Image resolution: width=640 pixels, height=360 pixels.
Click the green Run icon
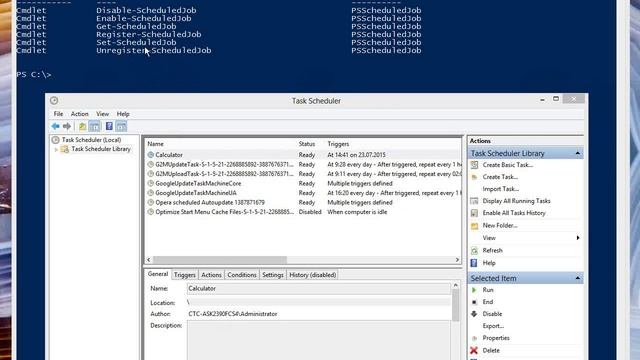click(x=474, y=290)
